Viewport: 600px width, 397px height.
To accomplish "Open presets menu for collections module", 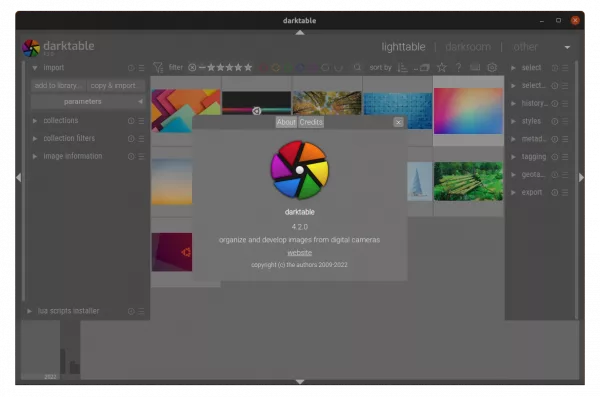I will pos(142,121).
